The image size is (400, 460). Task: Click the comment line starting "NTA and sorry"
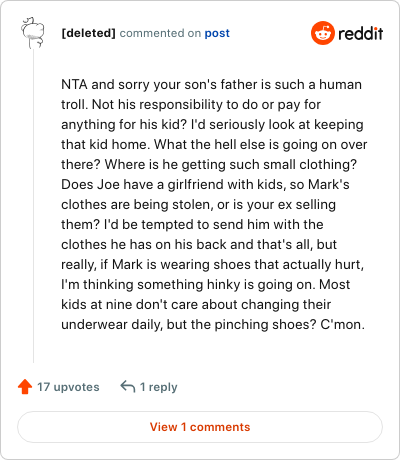click(211, 84)
